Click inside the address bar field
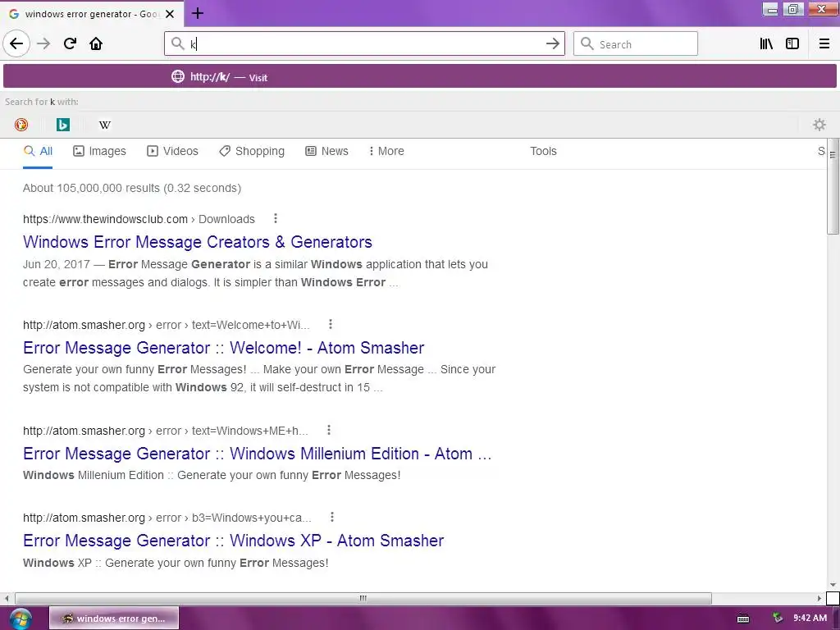Screen dimensions: 840x630 tap(364, 43)
